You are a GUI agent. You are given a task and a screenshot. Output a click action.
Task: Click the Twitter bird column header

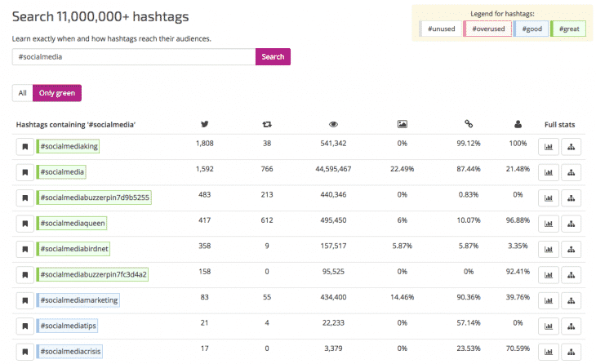[205, 124]
